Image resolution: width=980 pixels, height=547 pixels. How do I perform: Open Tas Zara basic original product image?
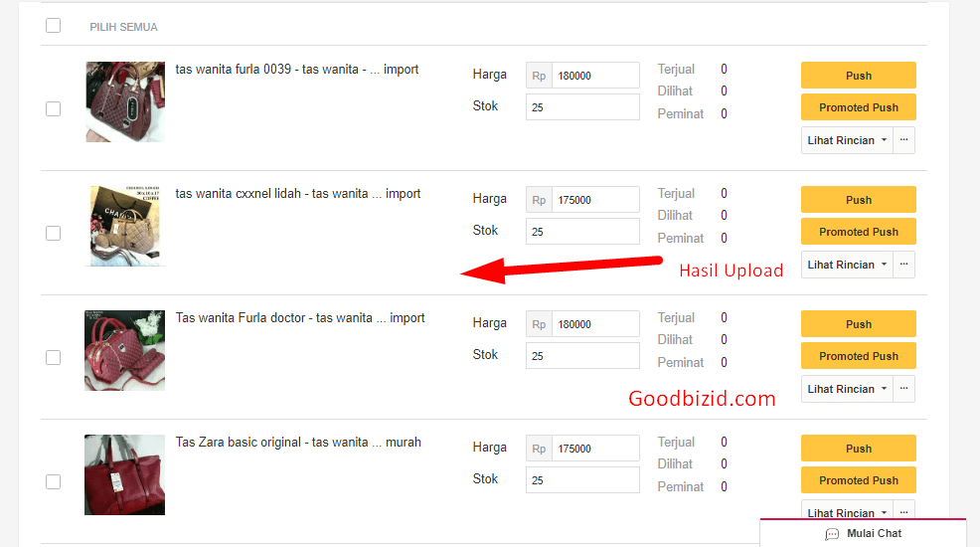click(124, 474)
